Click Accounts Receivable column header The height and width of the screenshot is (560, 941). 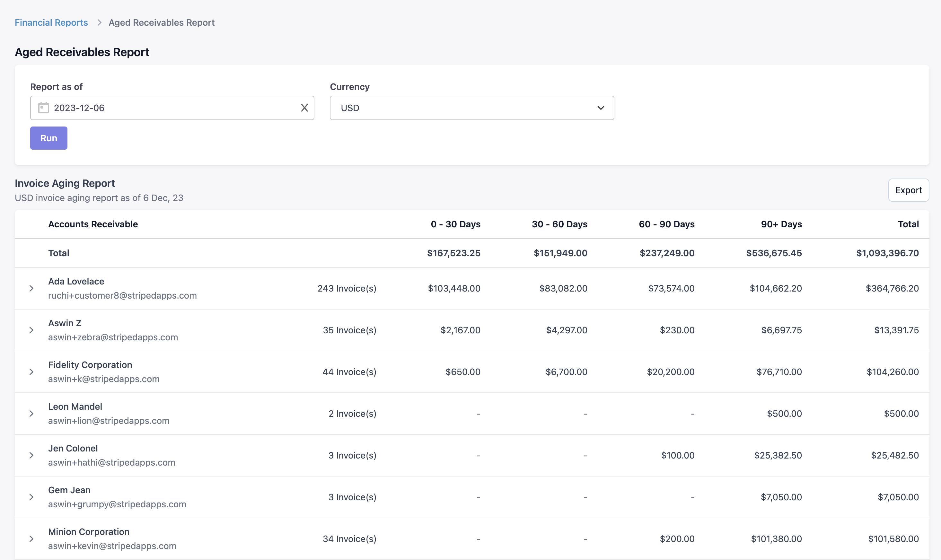point(93,224)
